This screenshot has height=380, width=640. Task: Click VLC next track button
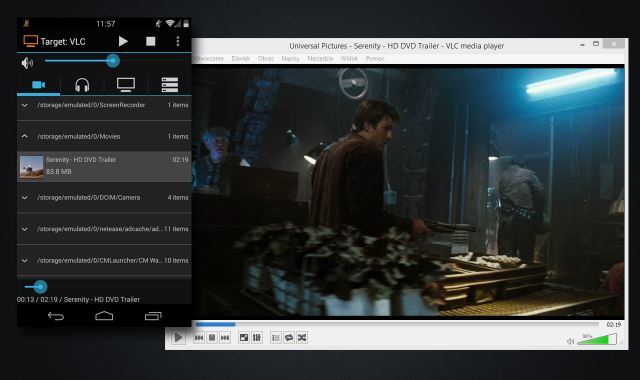pos(225,338)
